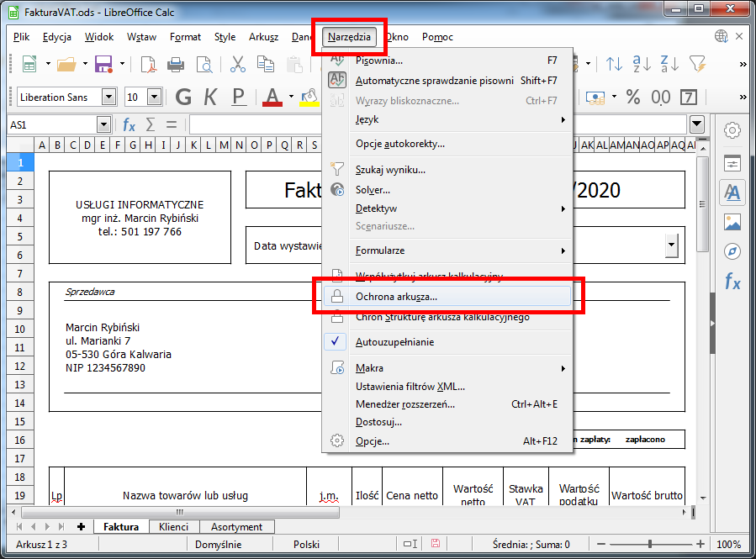
Task: Open the Function Wizard next to Name Box
Action: click(129, 125)
